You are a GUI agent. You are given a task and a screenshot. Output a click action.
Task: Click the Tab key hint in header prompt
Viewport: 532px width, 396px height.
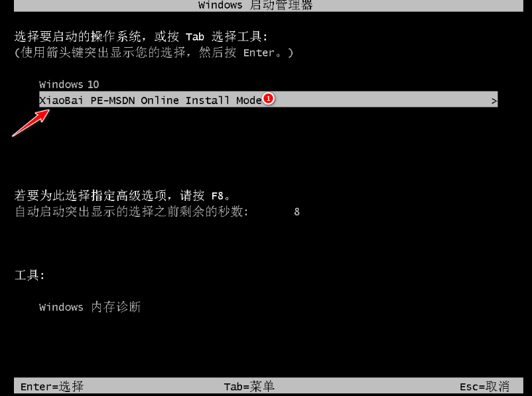(195, 36)
